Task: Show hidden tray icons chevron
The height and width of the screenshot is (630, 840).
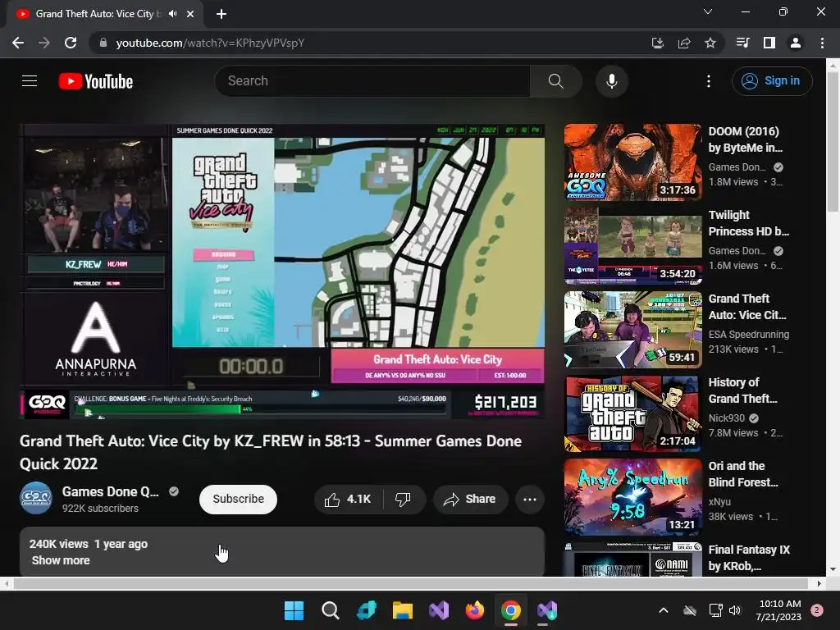Action: (663, 610)
